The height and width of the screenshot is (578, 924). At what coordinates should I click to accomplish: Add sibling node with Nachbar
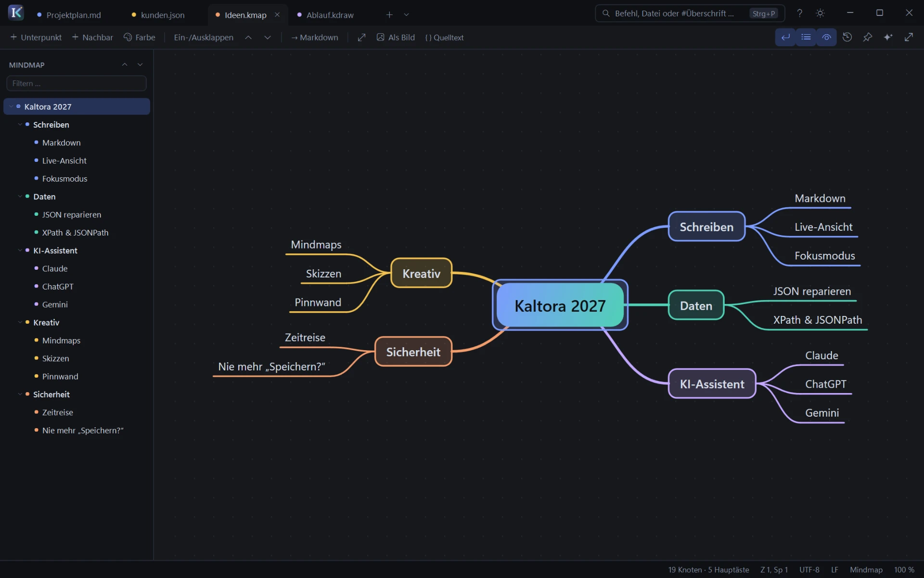pyautogui.click(x=92, y=38)
